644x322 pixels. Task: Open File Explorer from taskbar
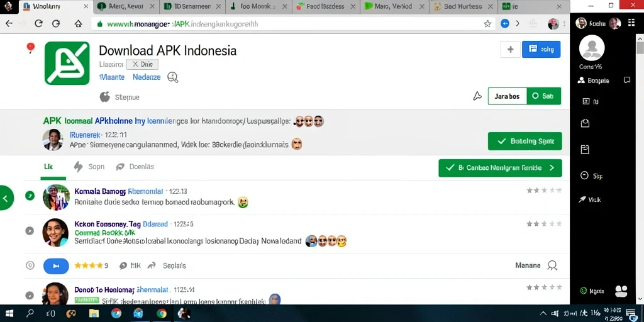click(94, 313)
